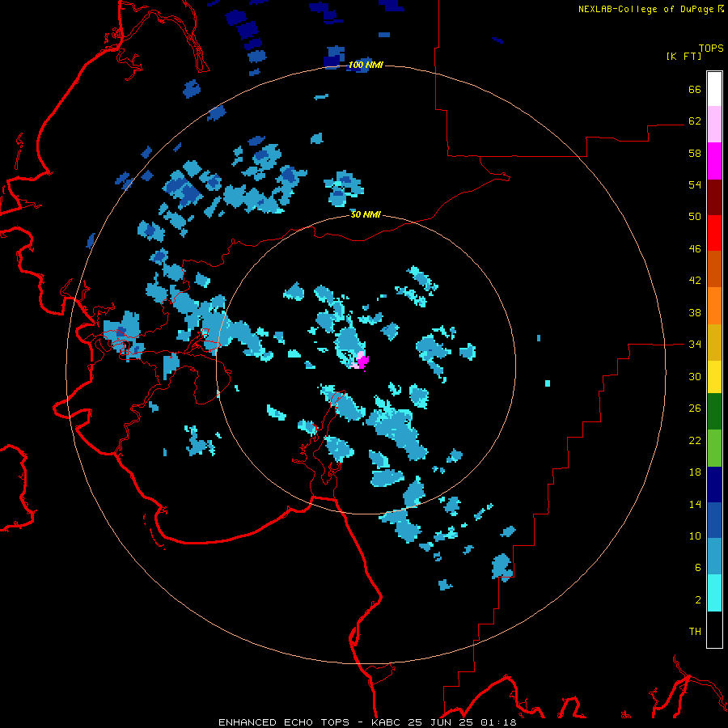Viewport: 728px width, 728px height.
Task: Click the legend value "22"
Action: pos(695,440)
